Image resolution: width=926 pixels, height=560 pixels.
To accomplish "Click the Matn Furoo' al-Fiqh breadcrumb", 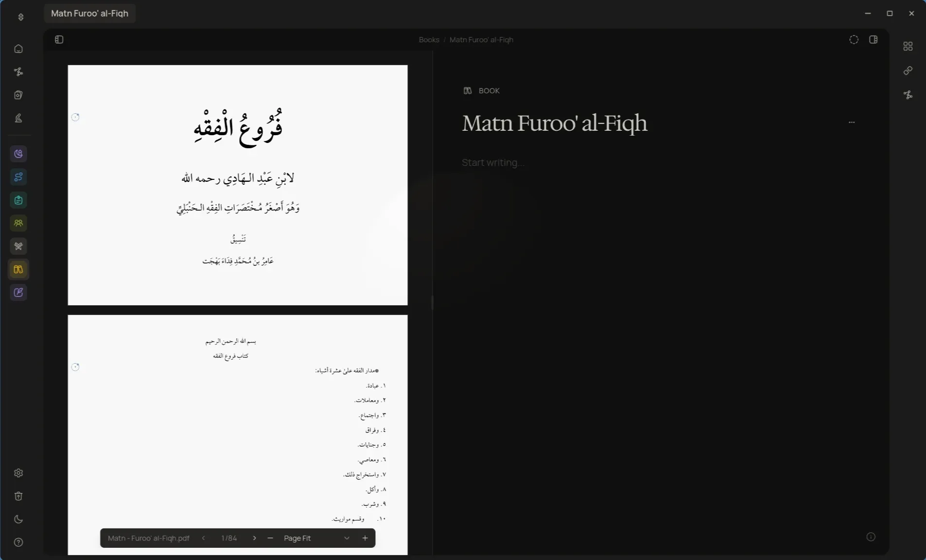I will pos(481,40).
